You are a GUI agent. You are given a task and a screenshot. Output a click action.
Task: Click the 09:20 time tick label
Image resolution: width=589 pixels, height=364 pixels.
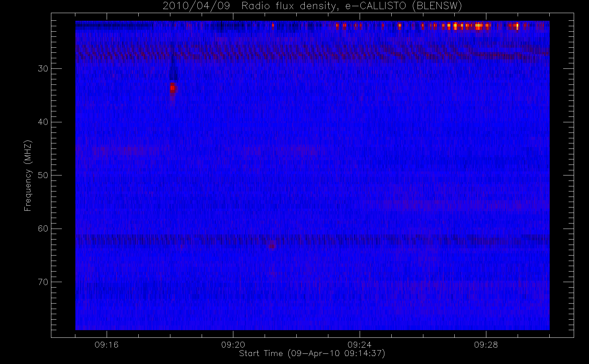(x=233, y=345)
